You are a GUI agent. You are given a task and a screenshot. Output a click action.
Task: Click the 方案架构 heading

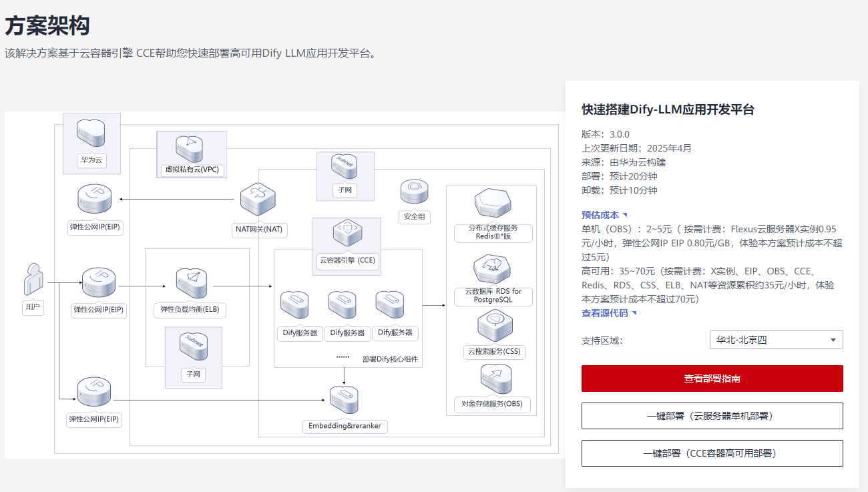pos(47,26)
